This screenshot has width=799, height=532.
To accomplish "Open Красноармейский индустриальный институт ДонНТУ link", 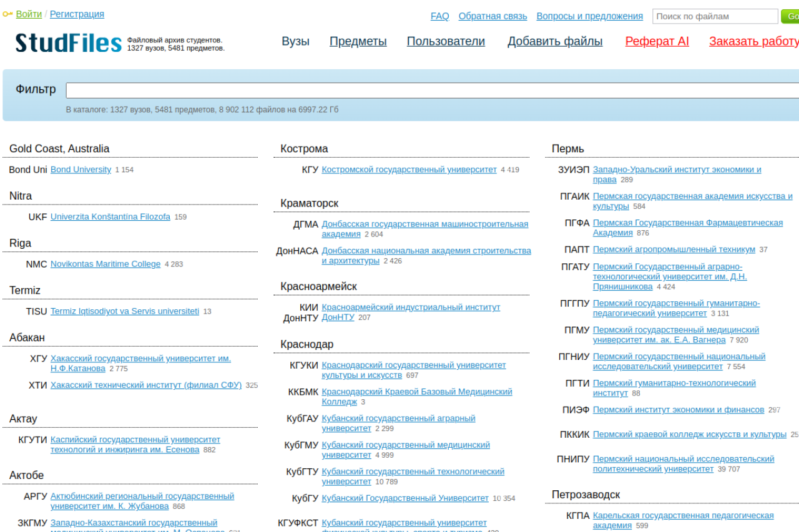I will coord(411,312).
